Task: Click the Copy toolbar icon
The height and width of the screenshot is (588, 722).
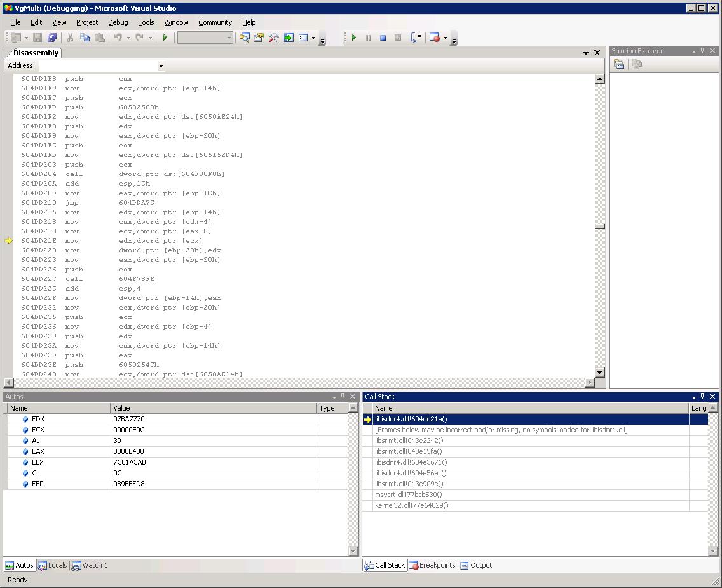Action: click(x=85, y=38)
